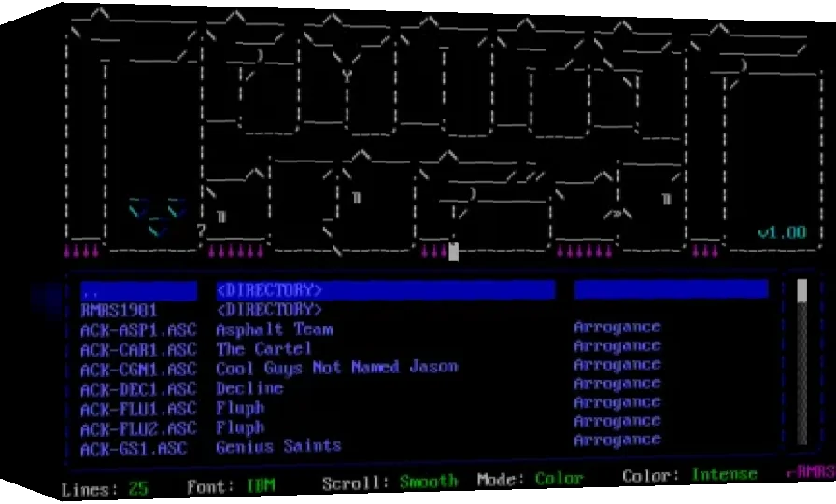Select file ACK-ASP1.ASC
The image size is (836, 504).
click(x=138, y=330)
